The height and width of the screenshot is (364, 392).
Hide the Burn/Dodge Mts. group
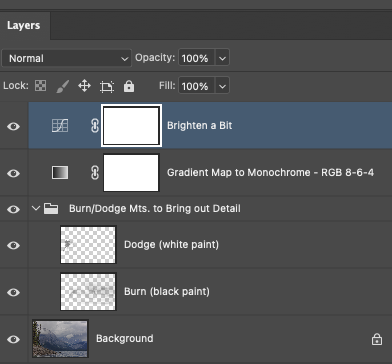(x=13, y=209)
